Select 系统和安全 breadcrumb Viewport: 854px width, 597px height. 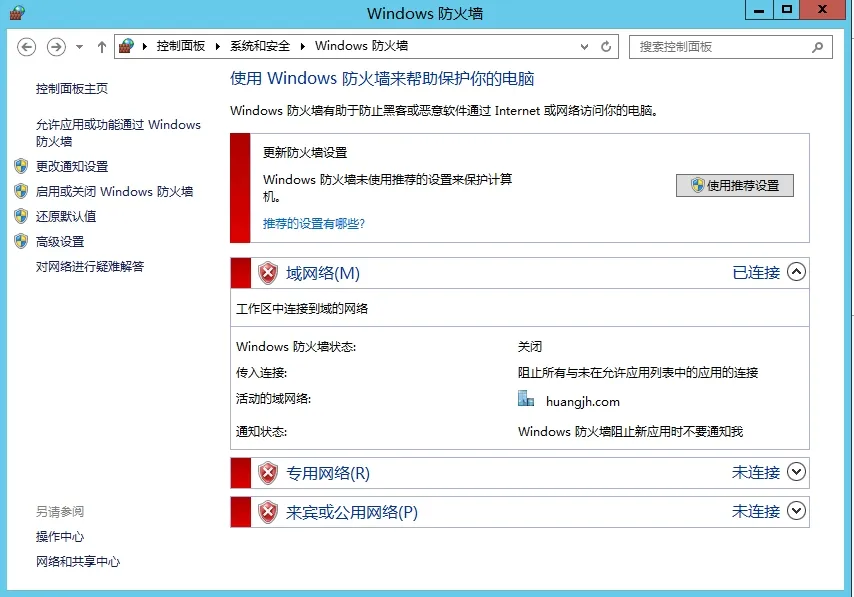260,46
